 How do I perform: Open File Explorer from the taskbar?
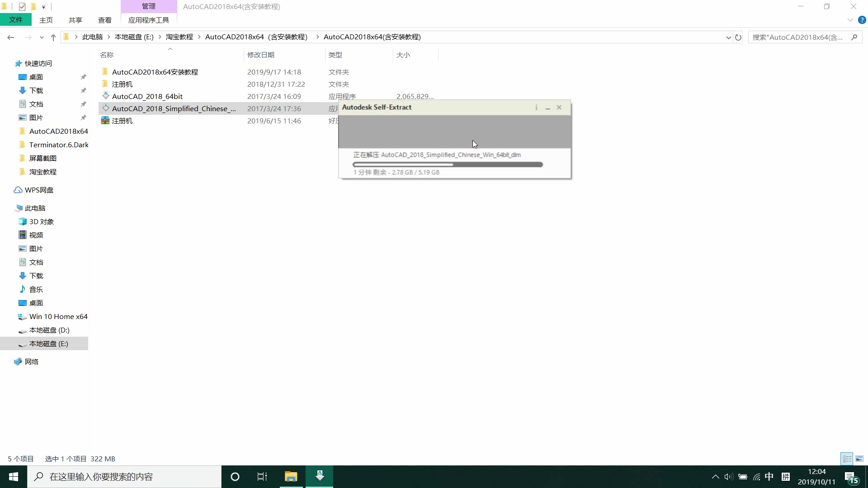[291, 477]
